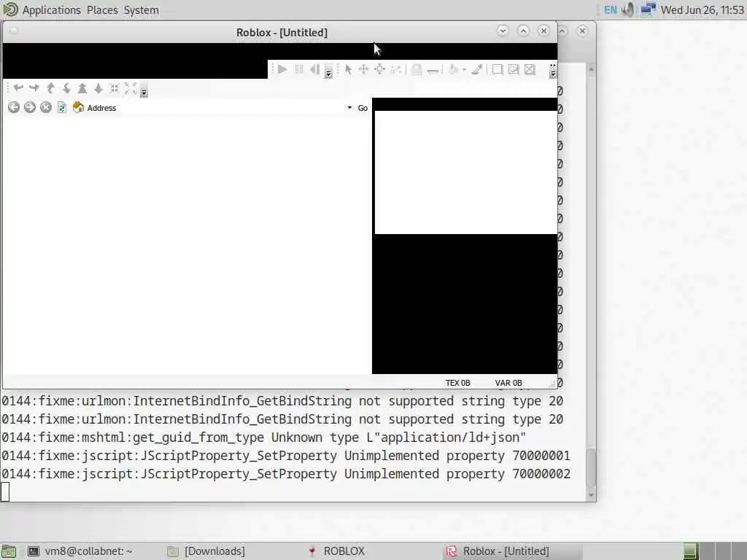Viewport: 747px width, 560px height.
Task: Click the browser Refresh page icon
Action: point(62,108)
